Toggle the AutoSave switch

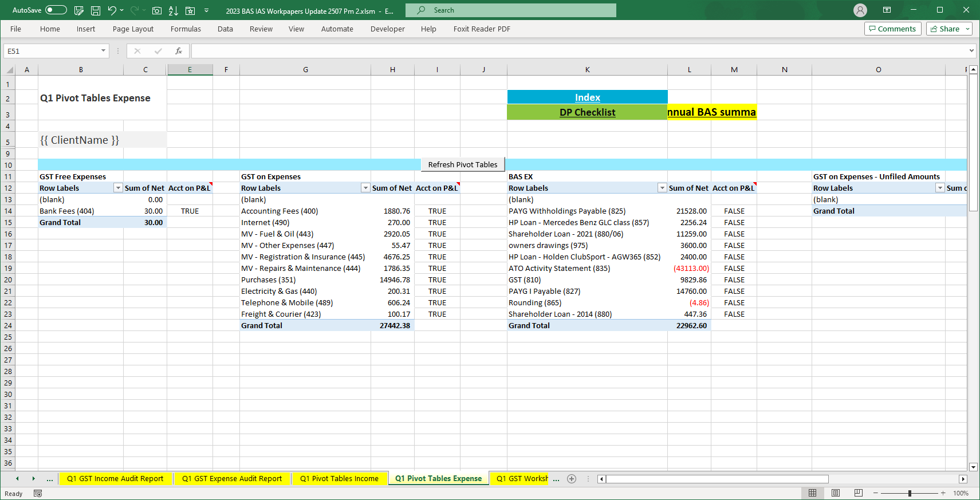coord(56,10)
